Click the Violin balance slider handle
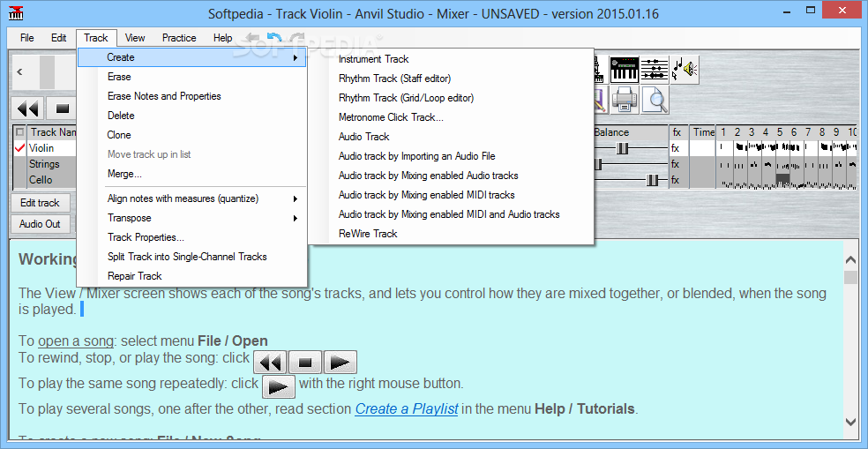 (624, 148)
